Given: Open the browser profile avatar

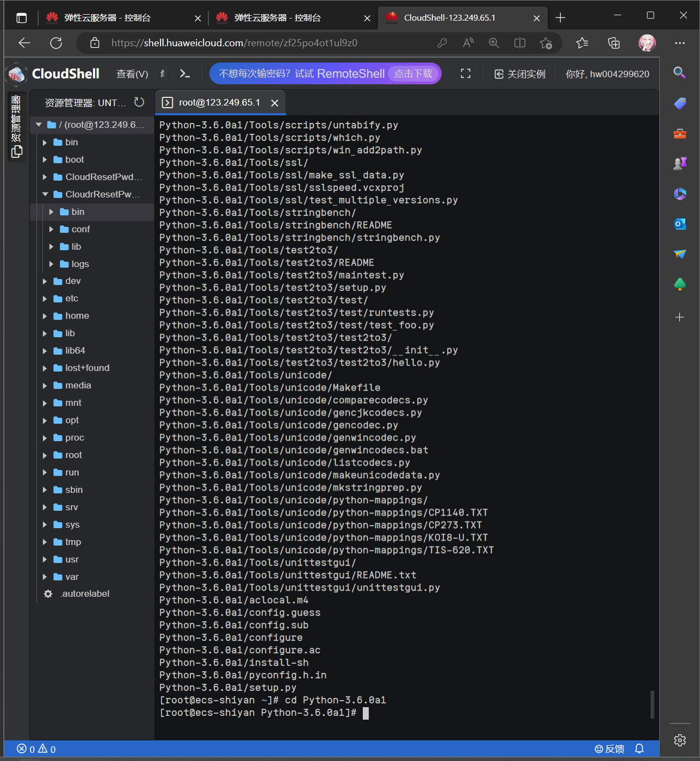Looking at the screenshot, I should pyautogui.click(x=647, y=43).
